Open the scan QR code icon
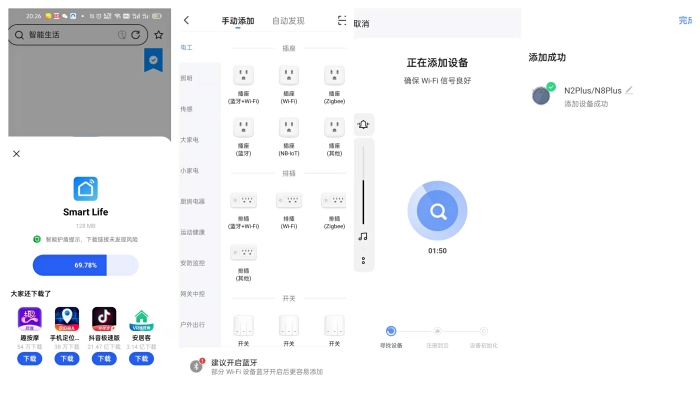The height and width of the screenshot is (393, 700). [x=342, y=21]
